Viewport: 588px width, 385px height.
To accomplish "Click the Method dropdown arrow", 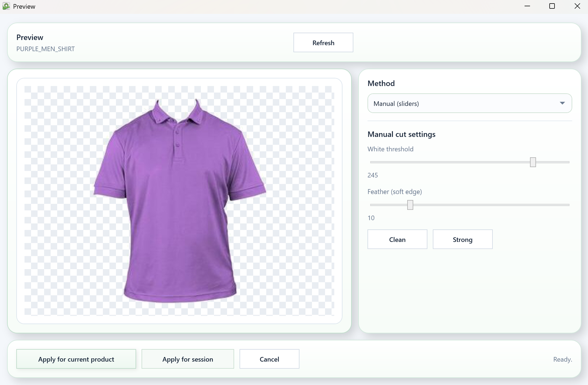I will [562, 103].
